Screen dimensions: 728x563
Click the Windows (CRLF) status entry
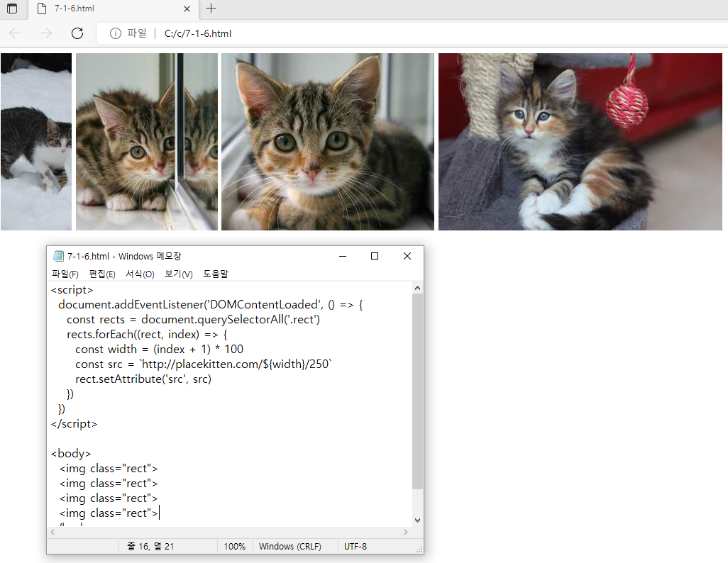click(x=289, y=546)
